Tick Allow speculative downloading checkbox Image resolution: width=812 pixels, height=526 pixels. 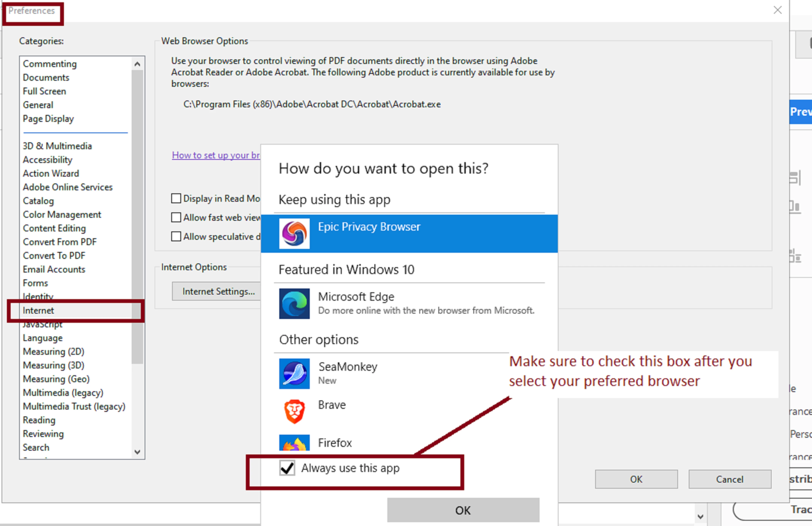176,236
